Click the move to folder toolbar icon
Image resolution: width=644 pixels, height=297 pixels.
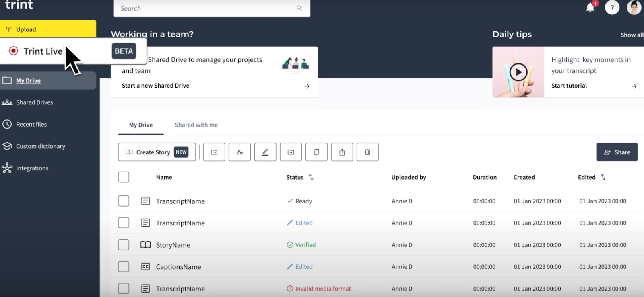tap(291, 152)
